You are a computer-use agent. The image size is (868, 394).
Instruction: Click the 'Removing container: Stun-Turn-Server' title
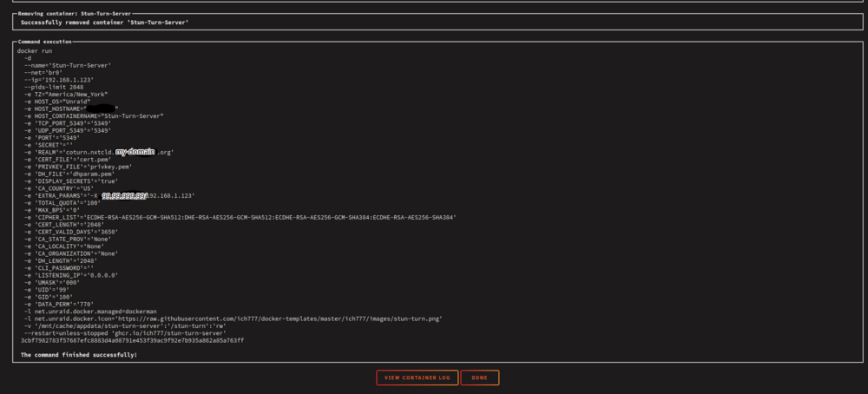(x=74, y=13)
